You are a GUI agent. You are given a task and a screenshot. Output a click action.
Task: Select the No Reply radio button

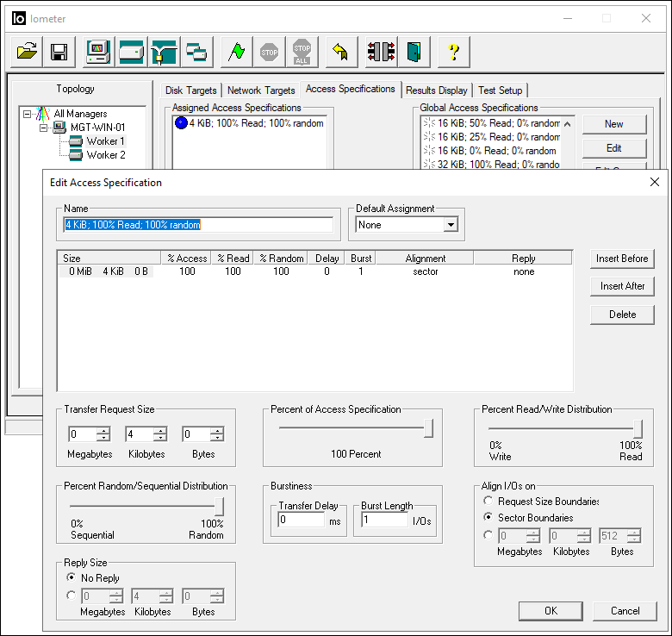pyautogui.click(x=72, y=578)
